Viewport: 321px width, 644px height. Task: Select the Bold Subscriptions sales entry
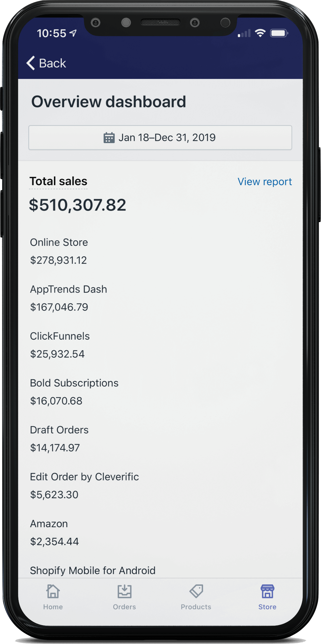74,392
